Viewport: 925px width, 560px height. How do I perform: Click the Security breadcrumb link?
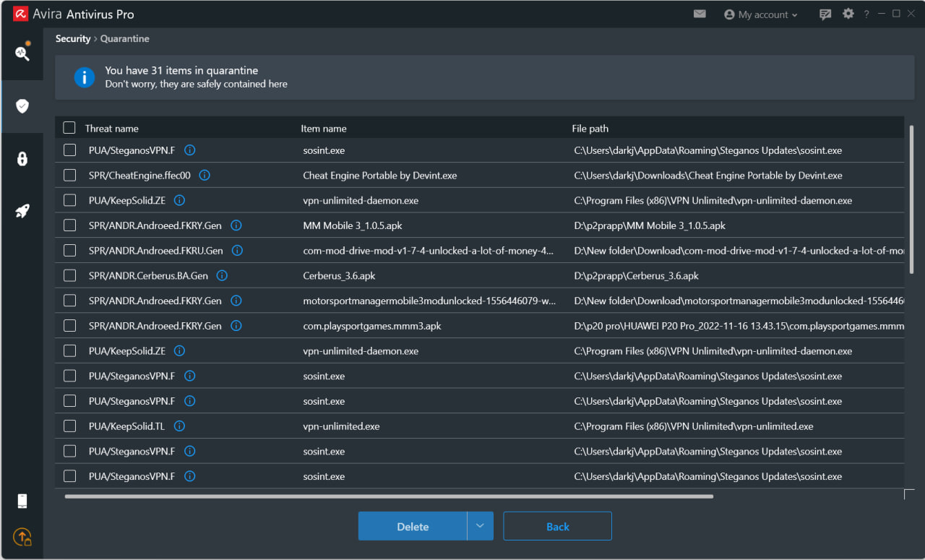pyautogui.click(x=73, y=38)
